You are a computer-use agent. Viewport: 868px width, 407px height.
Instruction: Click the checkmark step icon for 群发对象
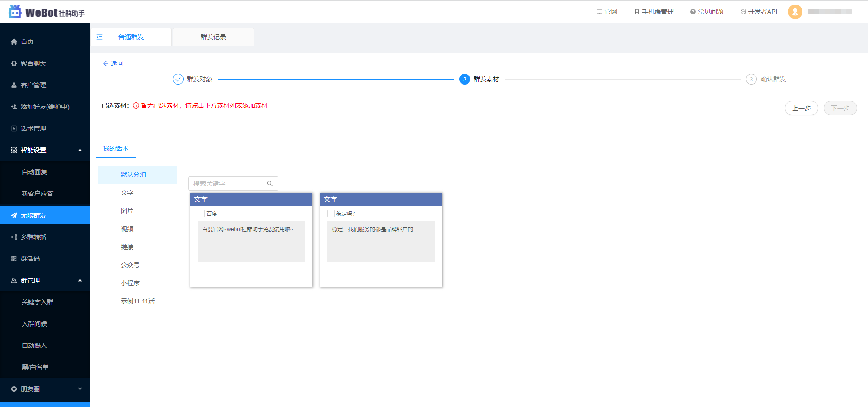pos(178,79)
